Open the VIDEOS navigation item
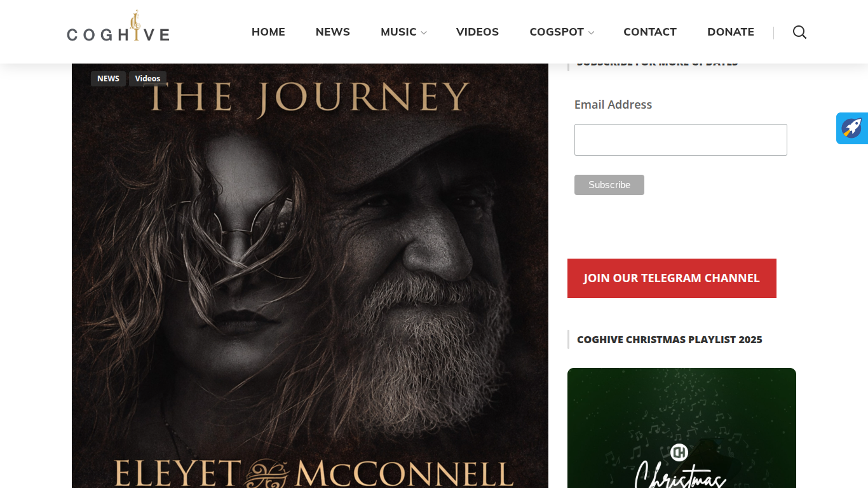 (x=477, y=32)
